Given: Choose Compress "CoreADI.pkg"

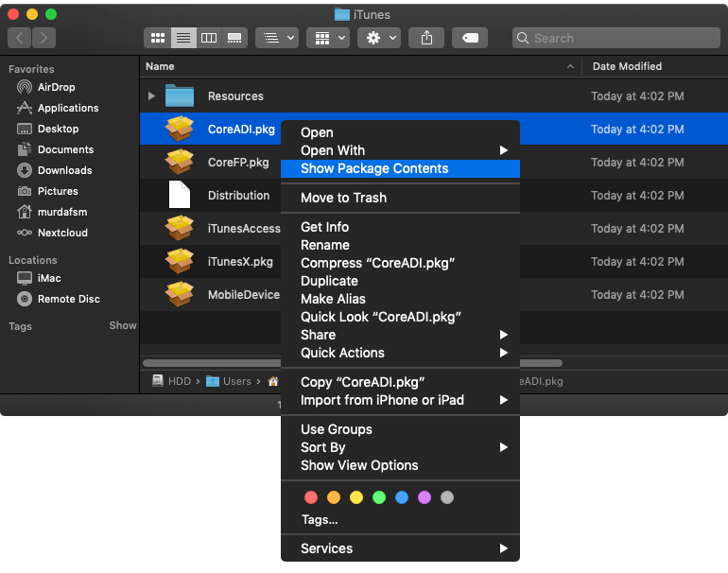Looking at the screenshot, I should click(400, 263).
